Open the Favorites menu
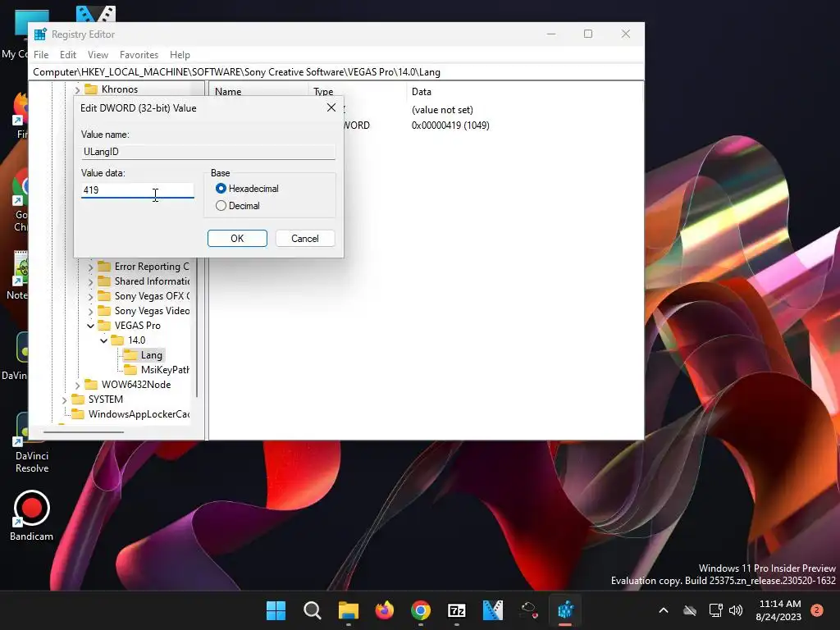This screenshot has height=630, width=840. tap(139, 55)
